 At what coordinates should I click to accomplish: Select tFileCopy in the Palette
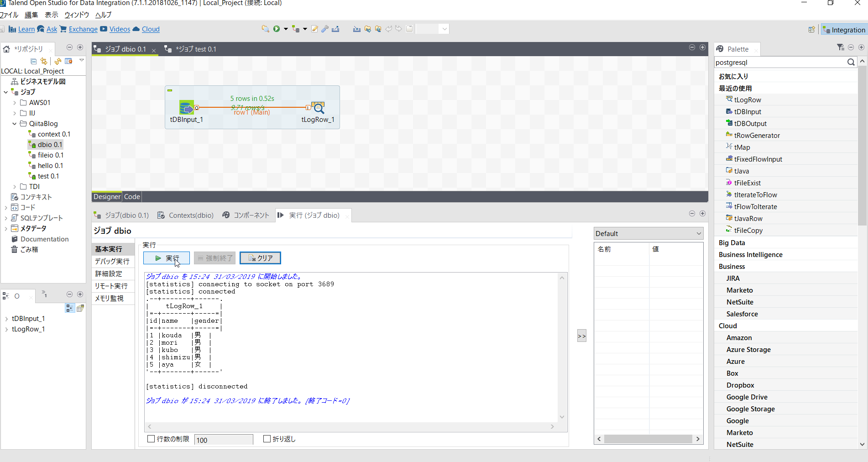pos(748,231)
